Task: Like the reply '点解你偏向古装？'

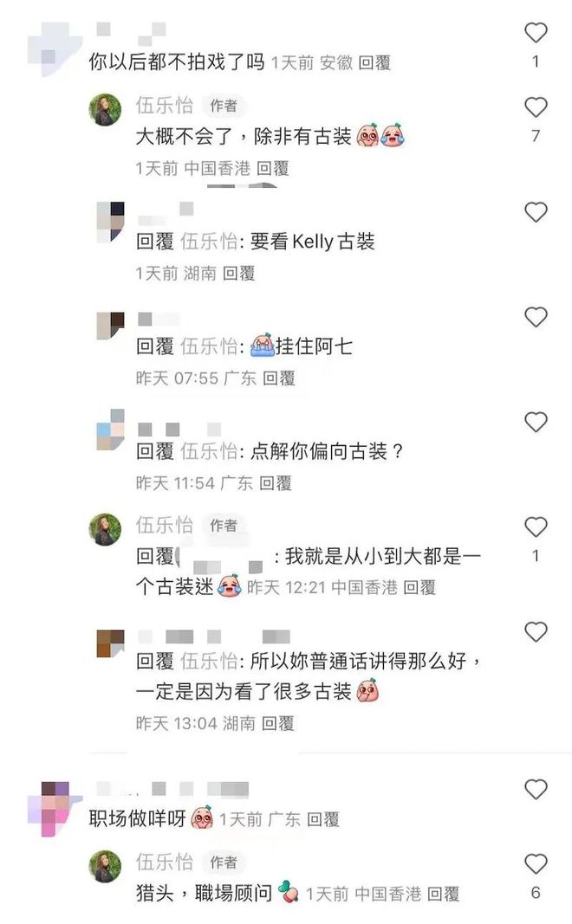Action: [x=536, y=422]
